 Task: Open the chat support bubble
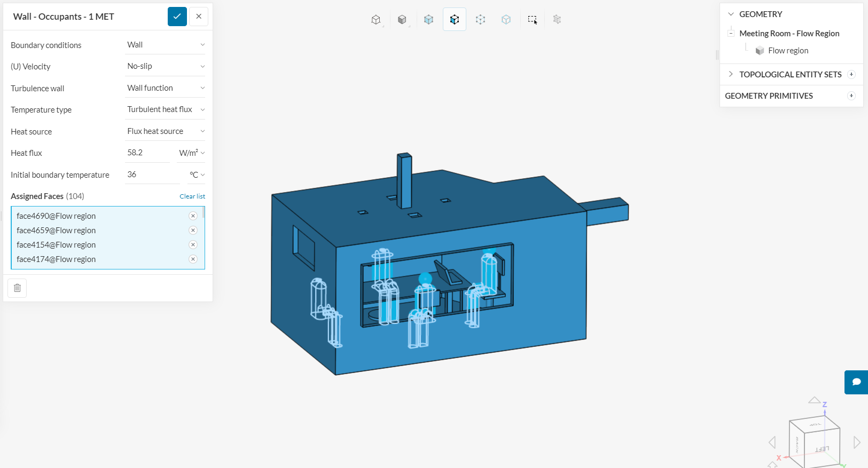point(856,382)
